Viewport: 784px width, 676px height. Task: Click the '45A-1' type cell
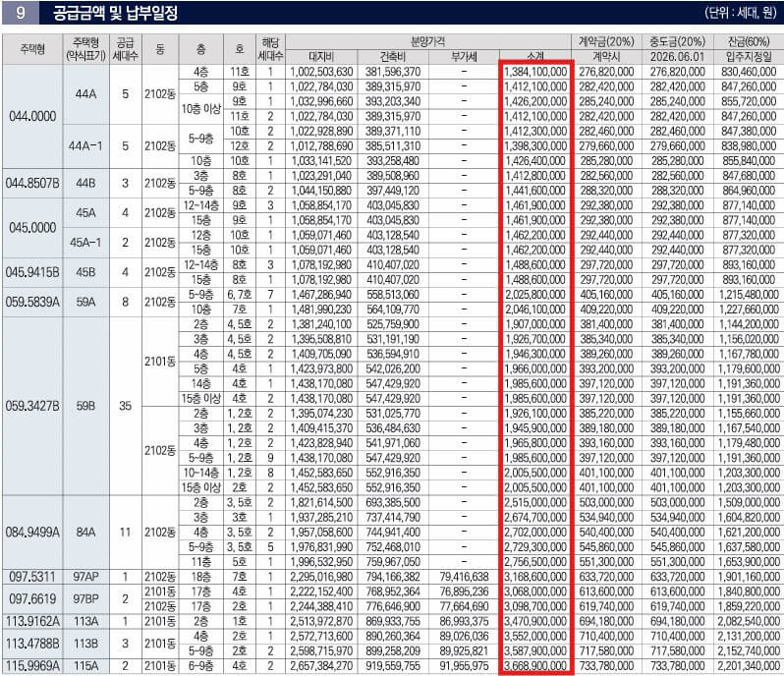pos(85,243)
